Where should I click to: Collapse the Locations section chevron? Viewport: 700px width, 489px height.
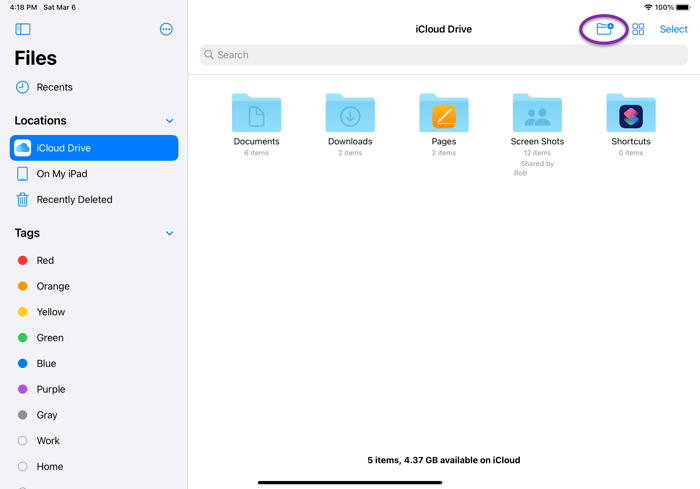point(169,121)
